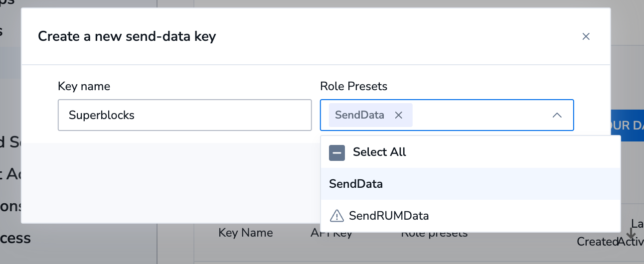Image resolution: width=644 pixels, height=264 pixels.
Task: Collapse the Role Presets chevron arrow
Action: 557,115
